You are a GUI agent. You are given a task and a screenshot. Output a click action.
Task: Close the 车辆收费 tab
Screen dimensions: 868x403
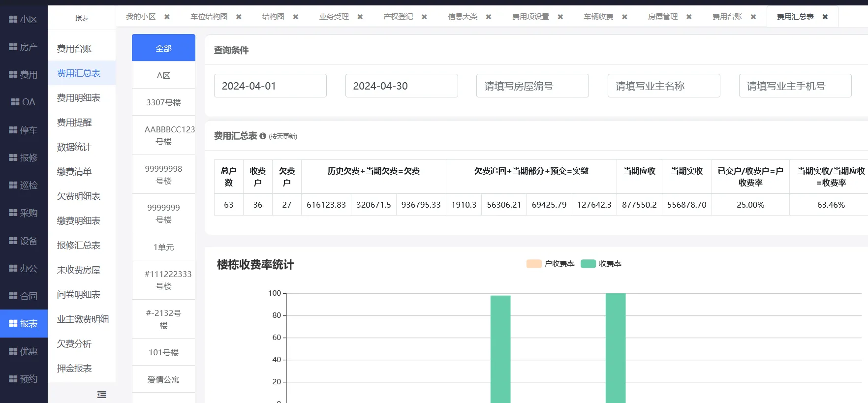[x=624, y=17]
